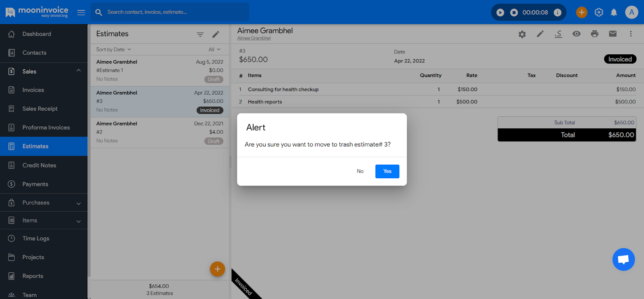Click Draft badge on #Estimate 1
The width and height of the screenshot is (644, 299).
(x=214, y=79)
